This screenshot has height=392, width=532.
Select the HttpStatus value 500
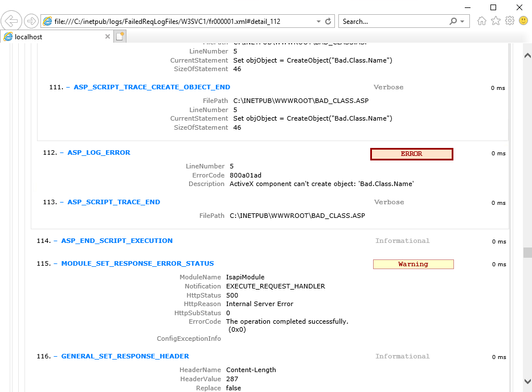(x=232, y=295)
